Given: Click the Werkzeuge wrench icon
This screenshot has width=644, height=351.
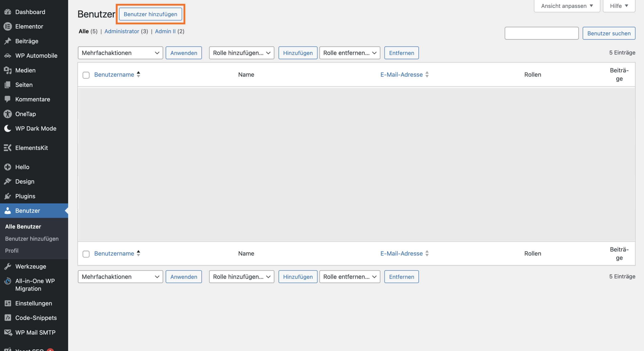Looking at the screenshot, I should tap(8, 266).
